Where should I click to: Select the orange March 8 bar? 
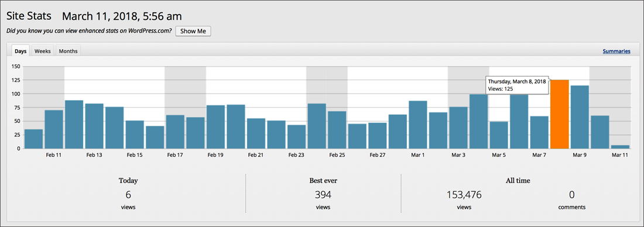[559, 114]
